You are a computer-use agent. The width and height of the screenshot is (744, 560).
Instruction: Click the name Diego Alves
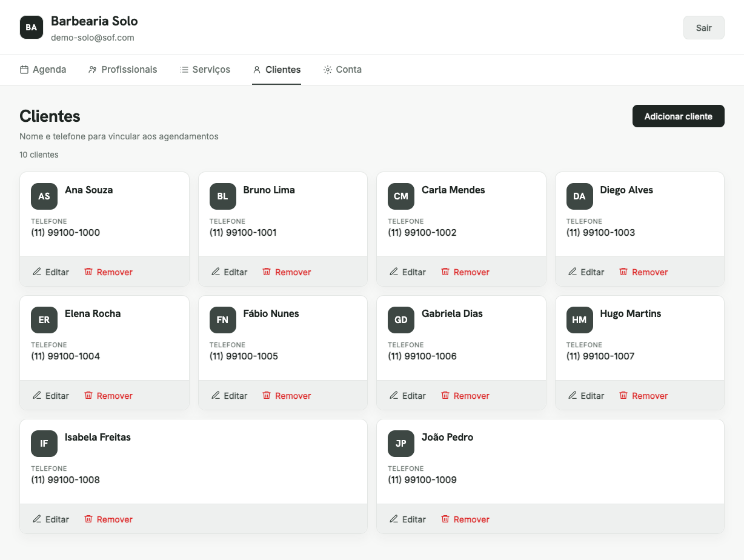(x=626, y=190)
